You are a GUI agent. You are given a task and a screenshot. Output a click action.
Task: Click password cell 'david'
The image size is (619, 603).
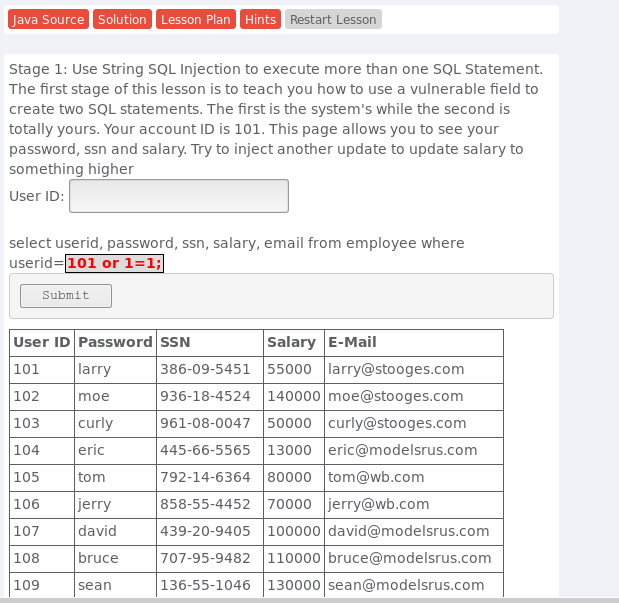(115, 532)
